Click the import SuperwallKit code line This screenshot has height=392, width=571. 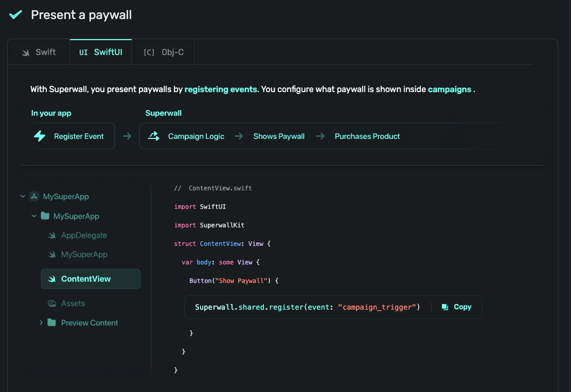pos(209,225)
